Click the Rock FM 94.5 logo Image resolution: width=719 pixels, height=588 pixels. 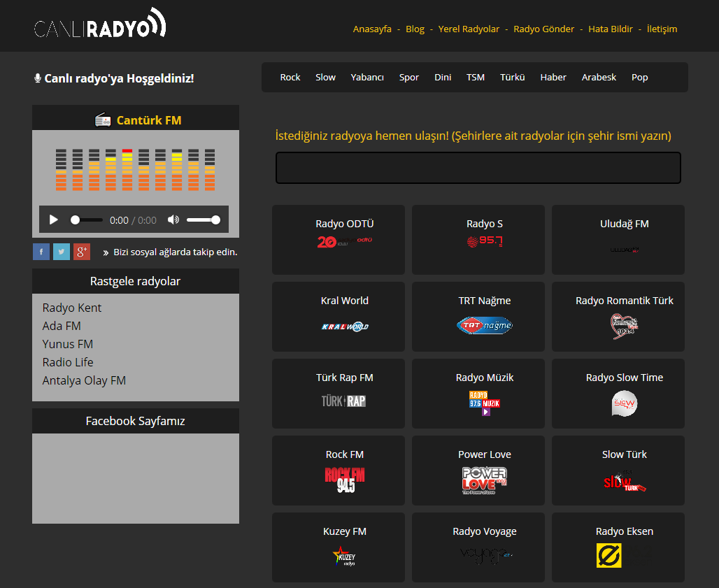[x=345, y=480]
